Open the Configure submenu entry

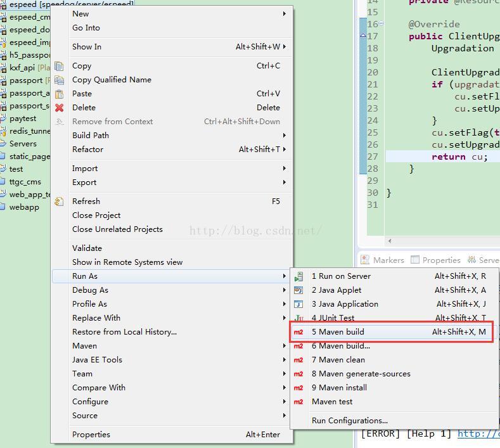[x=172, y=402]
